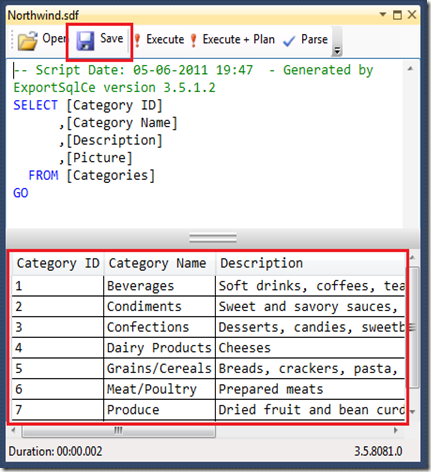
Task: Click results grid scroll up arrow
Action: [413, 258]
